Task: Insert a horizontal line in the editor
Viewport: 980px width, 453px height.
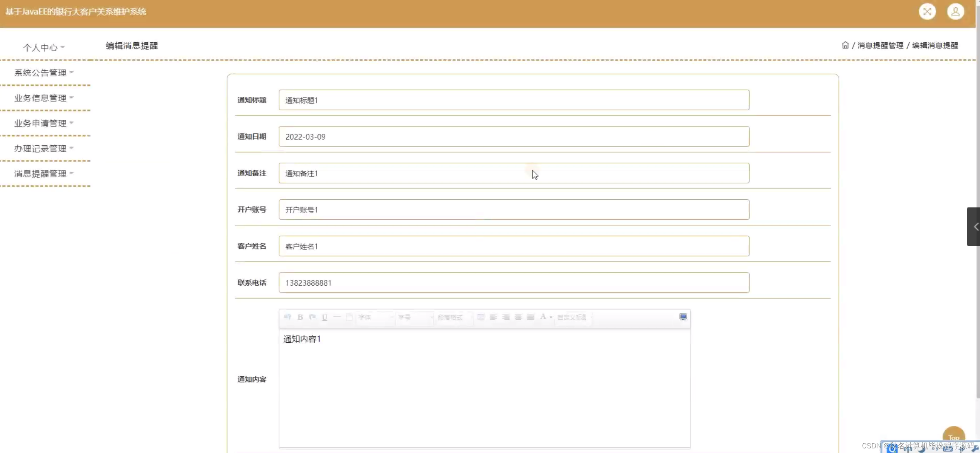Action: tap(337, 317)
